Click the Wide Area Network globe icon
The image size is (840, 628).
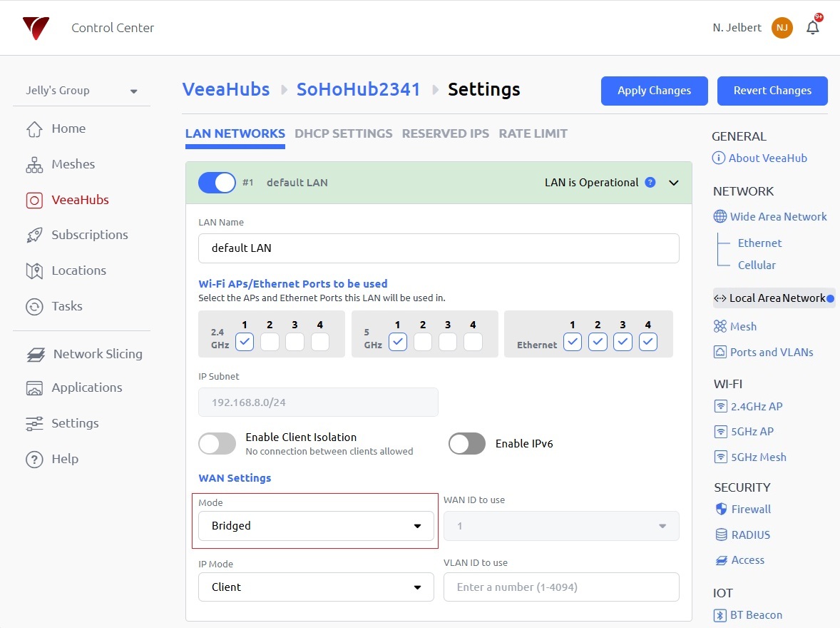tap(720, 217)
